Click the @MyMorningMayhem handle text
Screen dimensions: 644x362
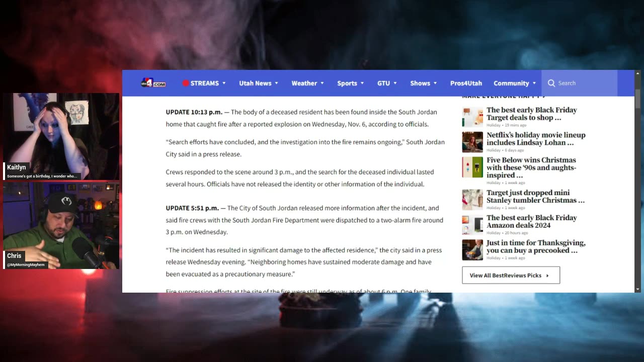tap(26, 264)
